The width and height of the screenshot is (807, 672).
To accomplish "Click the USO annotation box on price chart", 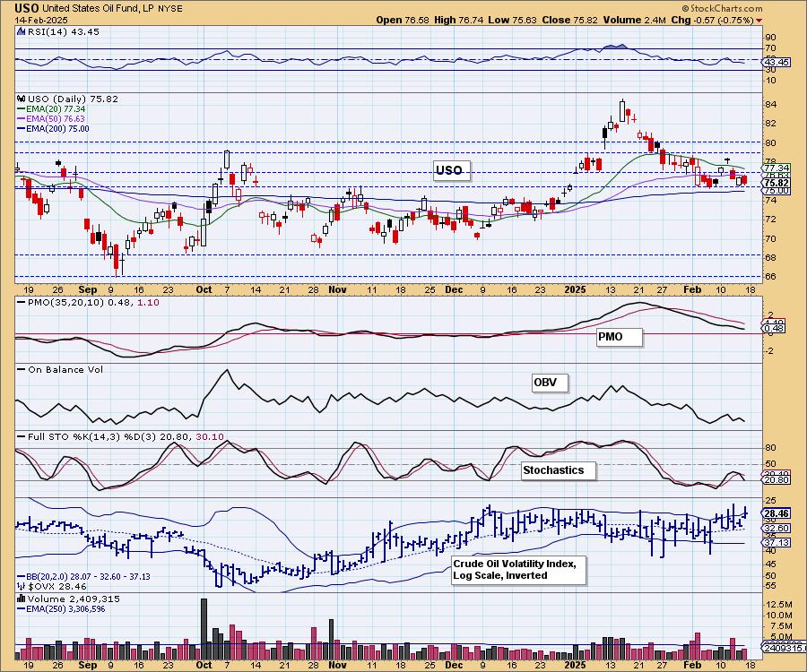I will click(451, 170).
